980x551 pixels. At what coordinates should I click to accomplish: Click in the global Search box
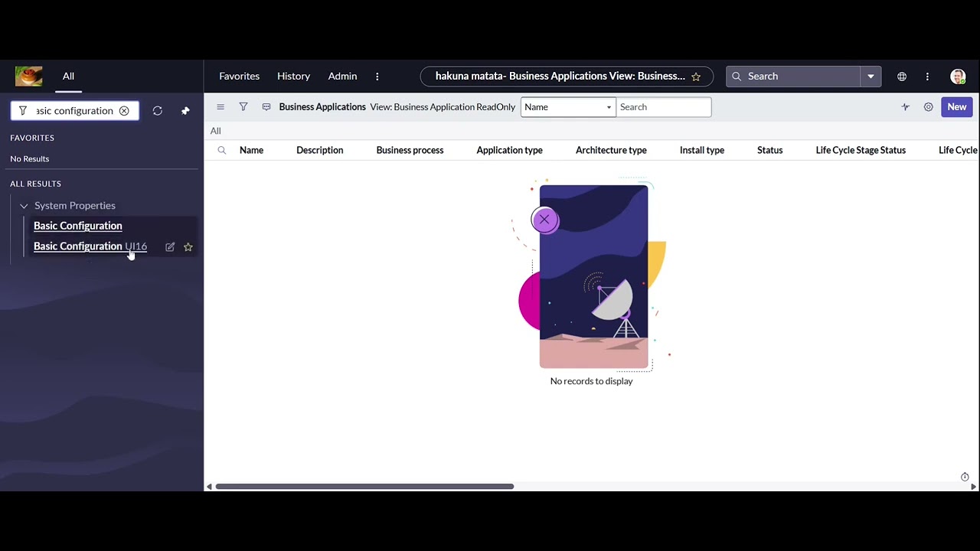coord(794,77)
